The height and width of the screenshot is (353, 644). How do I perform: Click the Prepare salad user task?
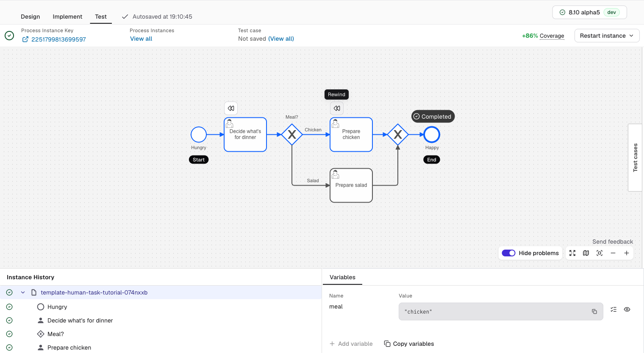click(x=351, y=186)
